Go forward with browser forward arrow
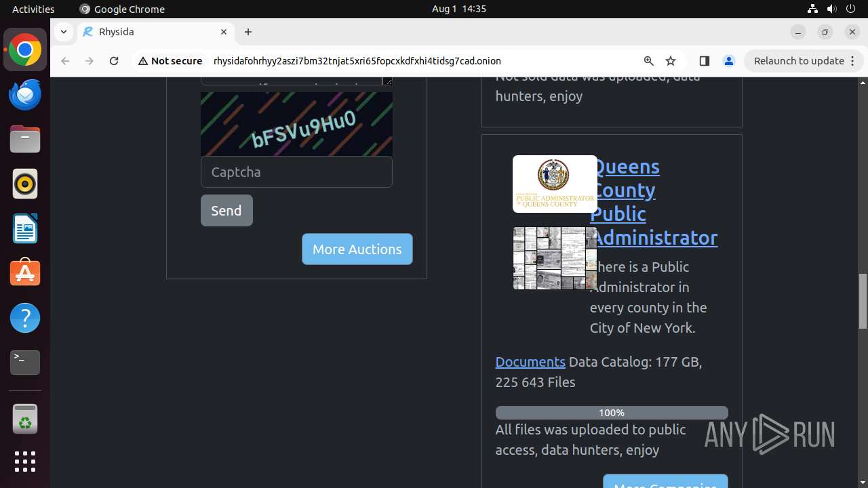This screenshot has height=488, width=868. click(x=90, y=61)
